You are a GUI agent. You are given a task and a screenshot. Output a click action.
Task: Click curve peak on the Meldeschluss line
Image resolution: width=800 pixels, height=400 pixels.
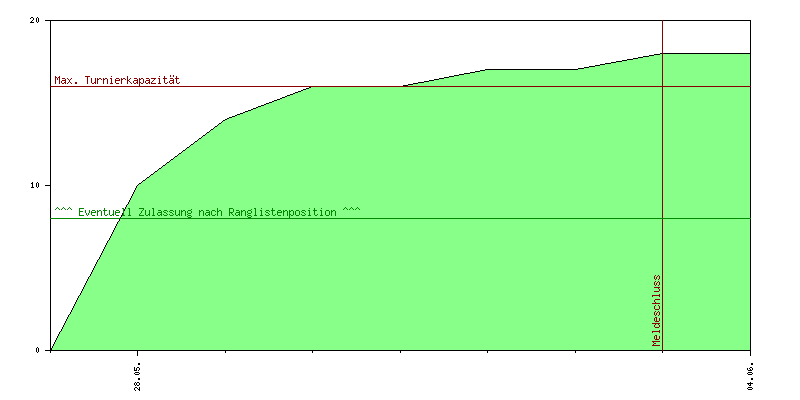click(x=662, y=53)
